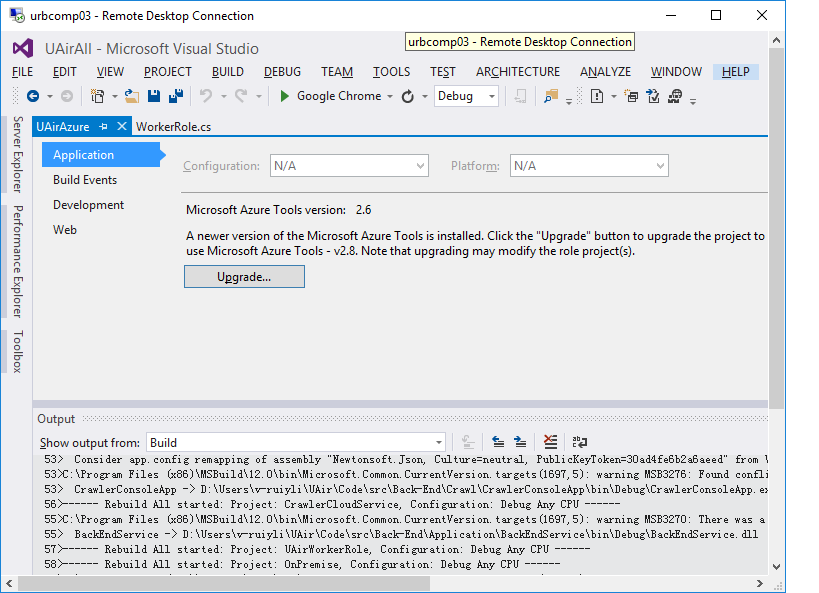Open the Server Explorer side panel
819x593 pixels.
click(x=17, y=153)
